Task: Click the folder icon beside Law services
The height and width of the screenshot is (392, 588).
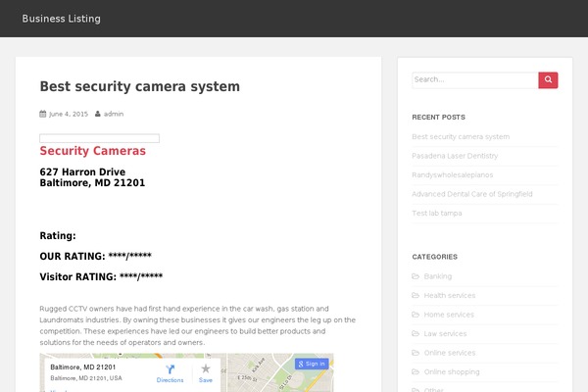Action: [416, 333]
